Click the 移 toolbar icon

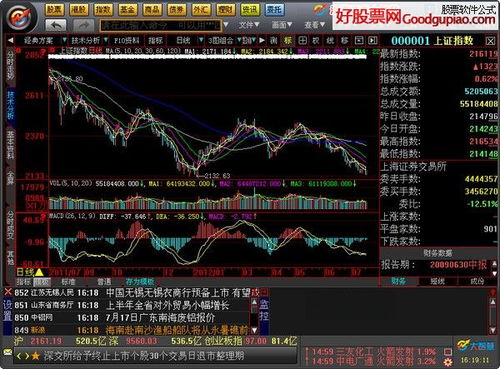click(x=344, y=41)
